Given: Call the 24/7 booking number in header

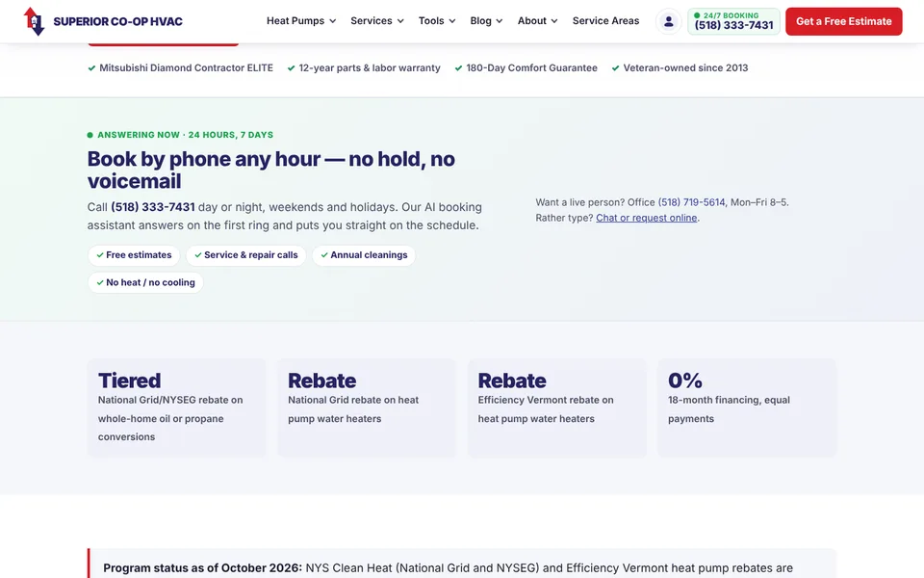Looking at the screenshot, I should pyautogui.click(x=733, y=21).
